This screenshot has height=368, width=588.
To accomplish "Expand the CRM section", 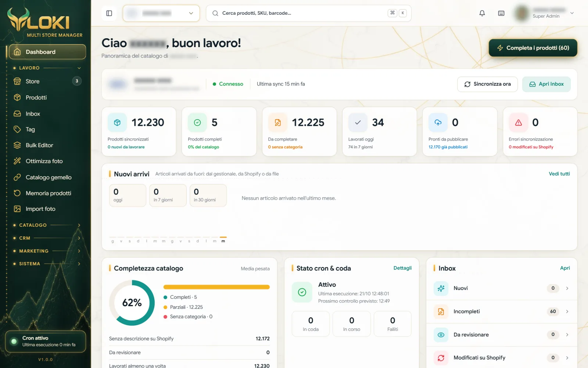I will [47, 238].
